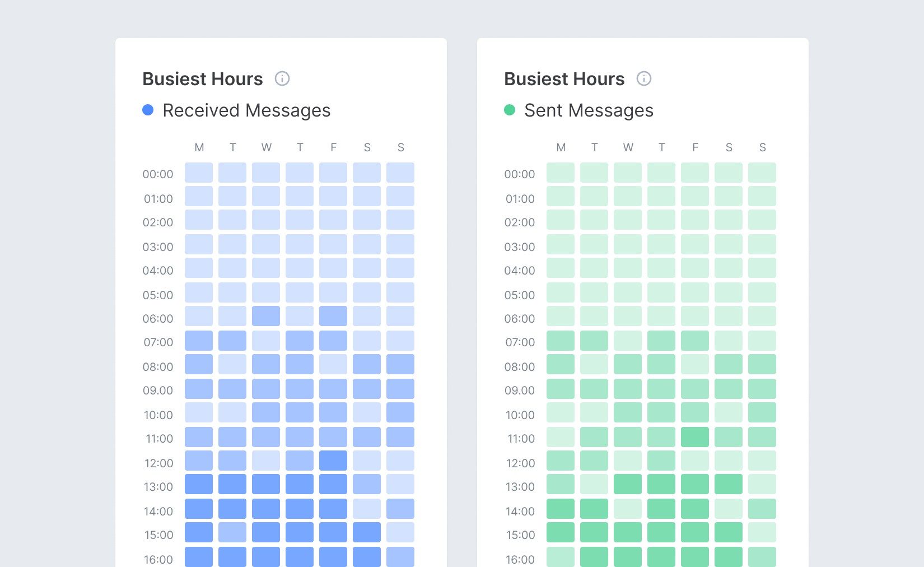Open the info tooltip on Received Messages chart
The height and width of the screenshot is (567, 924).
pyautogui.click(x=283, y=79)
